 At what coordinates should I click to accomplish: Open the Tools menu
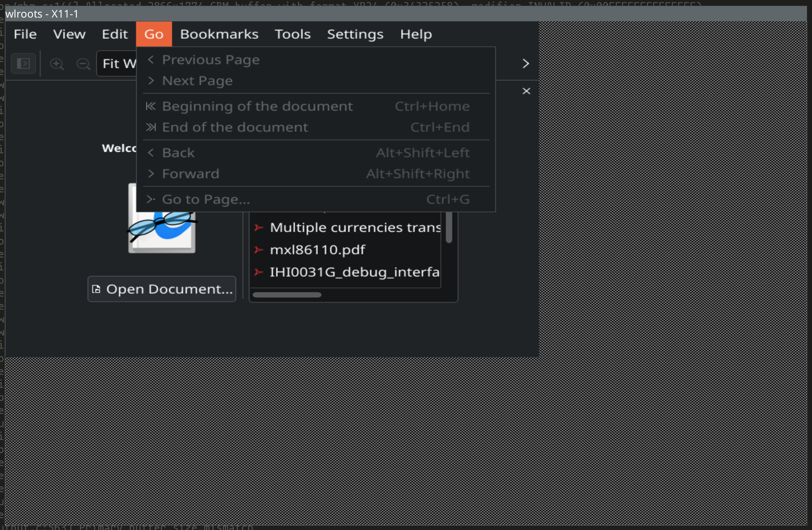pos(292,34)
